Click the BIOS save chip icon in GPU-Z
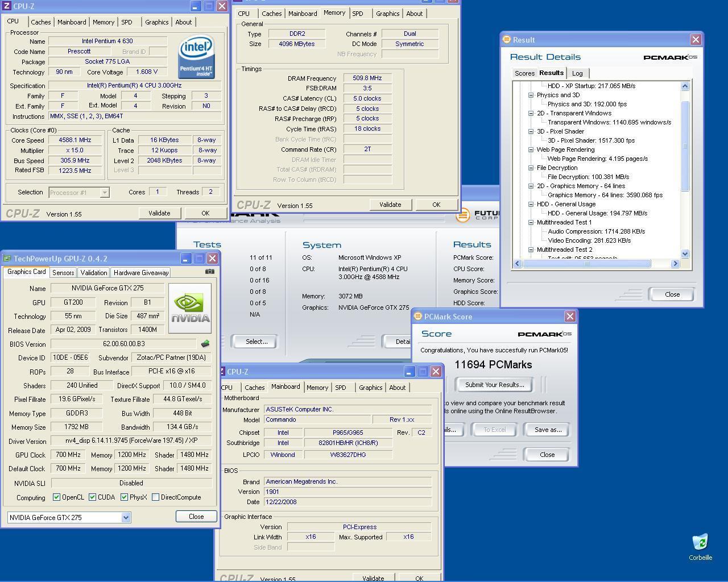Screen dimensions: 728x582 coord(205,344)
